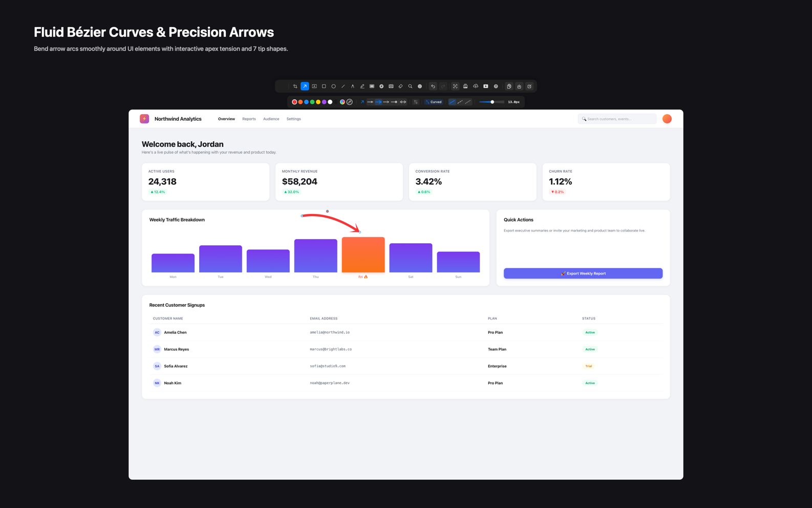Choose the dot-ended arrow tip style

coord(394,102)
